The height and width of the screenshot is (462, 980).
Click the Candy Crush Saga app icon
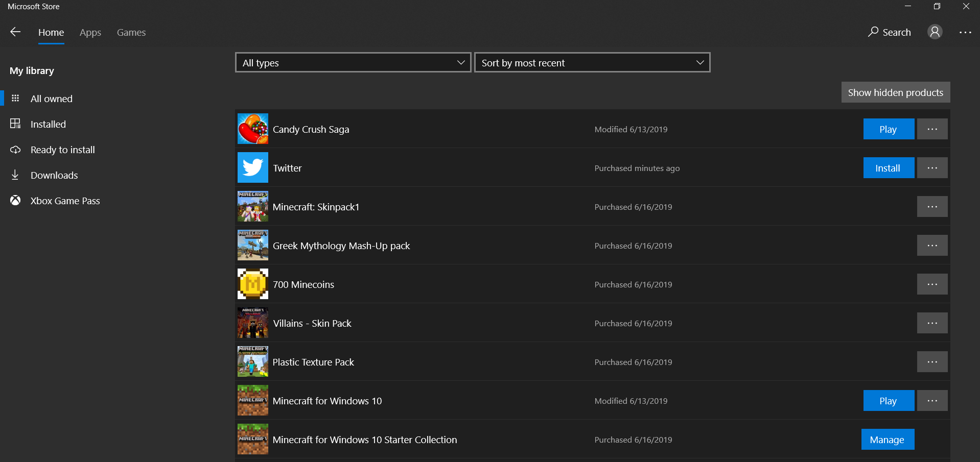(253, 129)
